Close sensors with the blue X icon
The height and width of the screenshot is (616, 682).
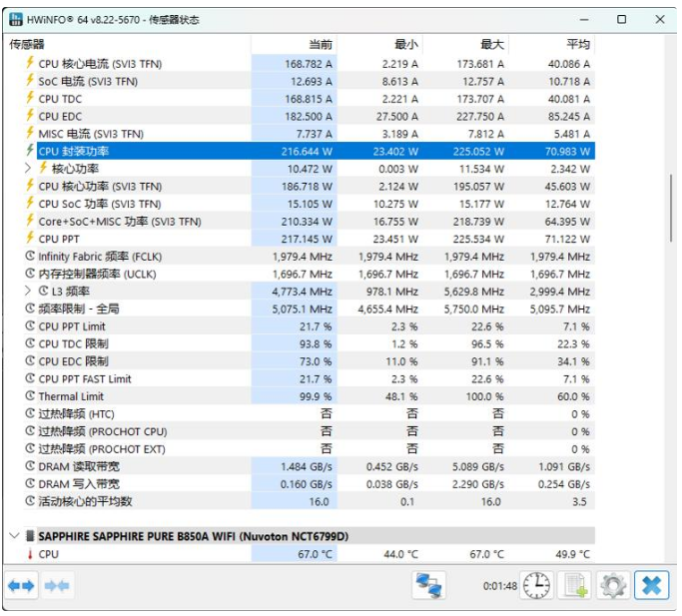pyautogui.click(x=650, y=585)
